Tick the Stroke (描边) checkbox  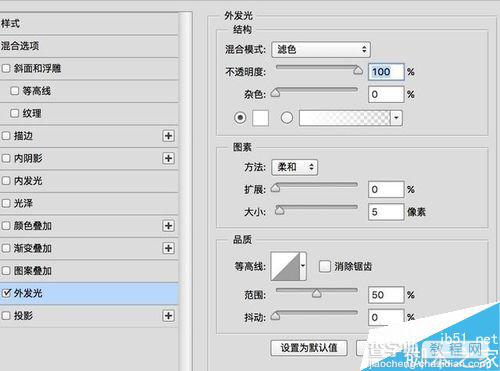(x=6, y=136)
